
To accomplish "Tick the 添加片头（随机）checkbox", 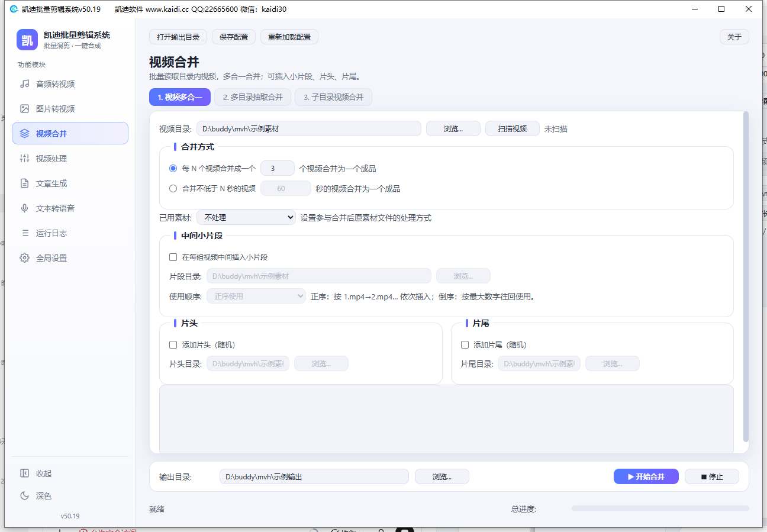I will point(173,345).
